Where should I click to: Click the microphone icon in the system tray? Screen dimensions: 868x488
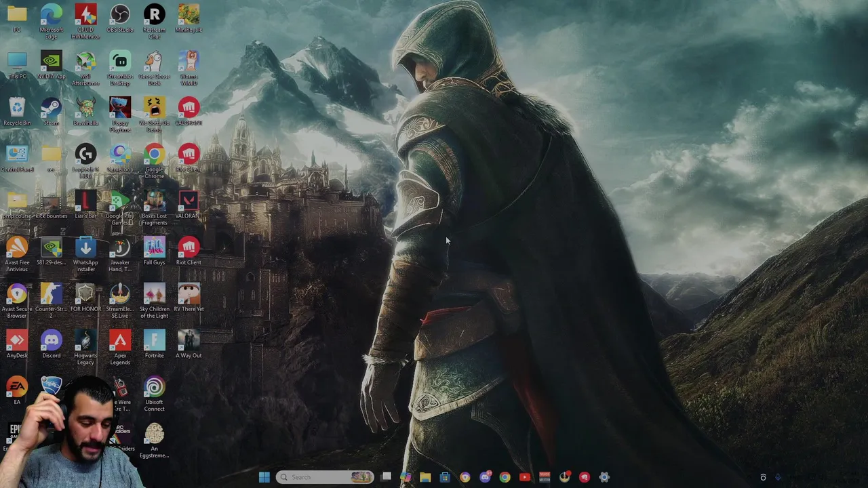778,477
